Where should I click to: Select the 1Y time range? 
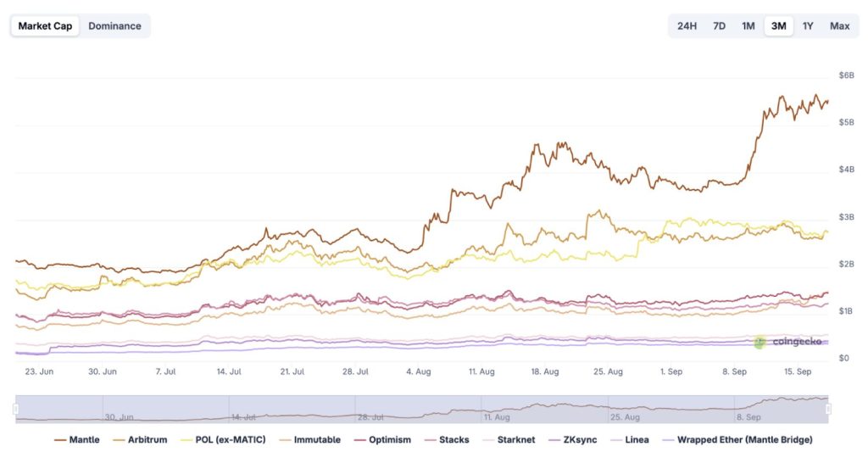click(808, 26)
